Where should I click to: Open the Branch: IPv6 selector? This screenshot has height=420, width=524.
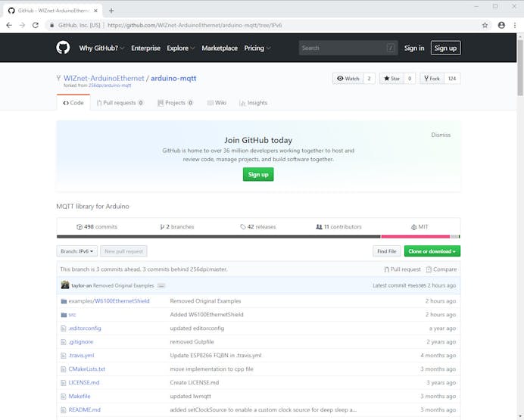click(77, 251)
